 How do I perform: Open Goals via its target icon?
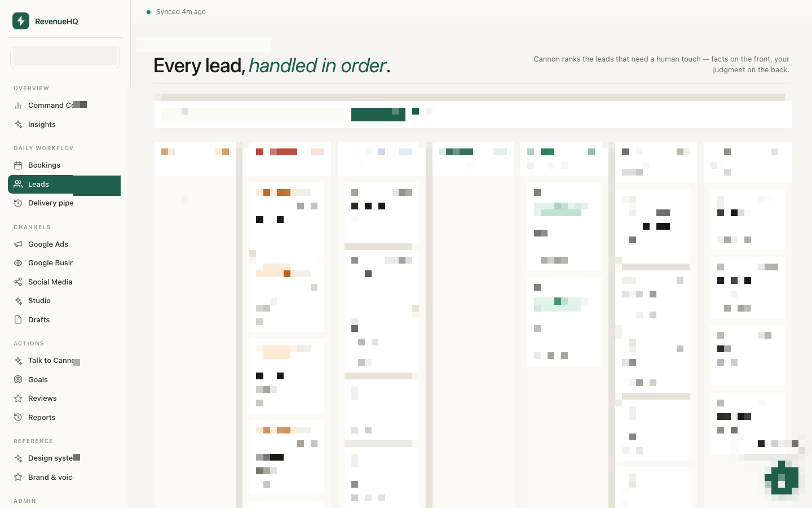pyautogui.click(x=18, y=380)
